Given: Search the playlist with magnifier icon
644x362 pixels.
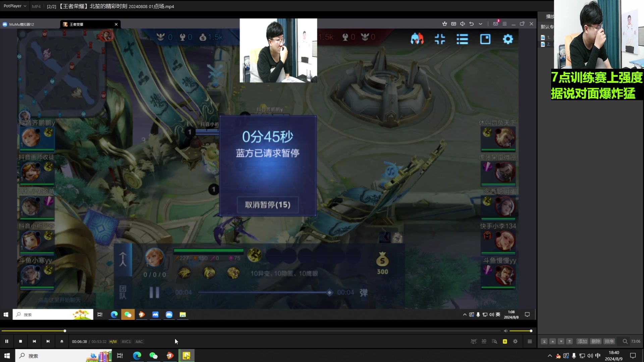Looking at the screenshot, I should (625, 341).
